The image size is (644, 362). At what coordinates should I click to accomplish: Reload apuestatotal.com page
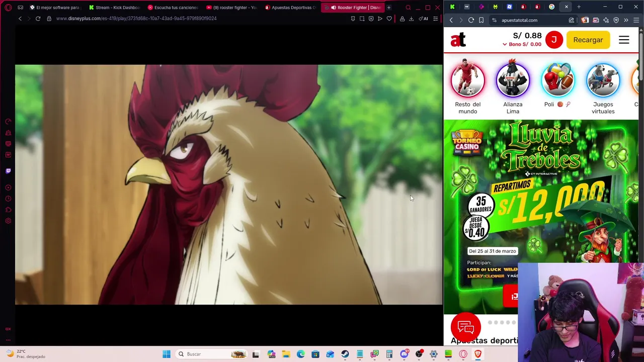coord(471,20)
